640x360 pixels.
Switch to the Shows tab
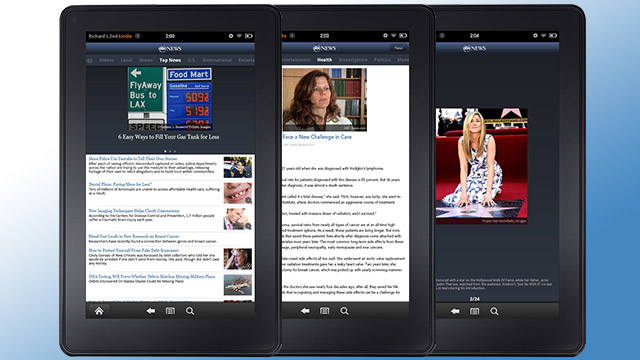click(x=145, y=60)
